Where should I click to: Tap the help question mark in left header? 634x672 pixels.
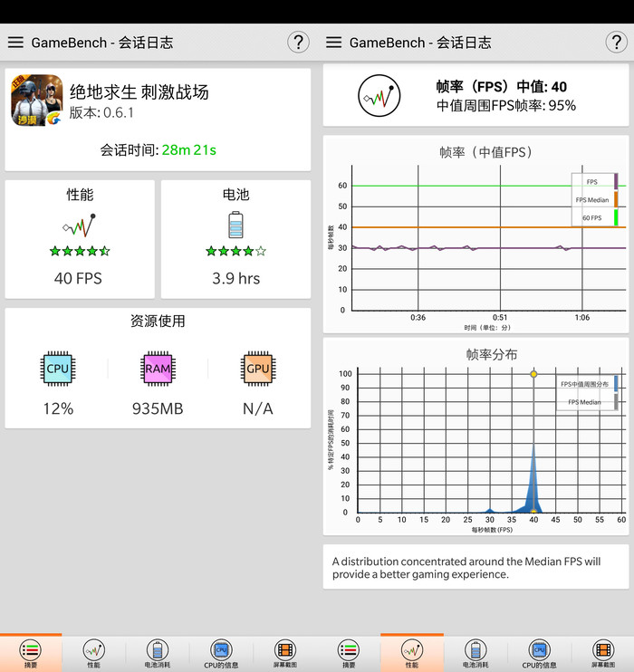[298, 42]
